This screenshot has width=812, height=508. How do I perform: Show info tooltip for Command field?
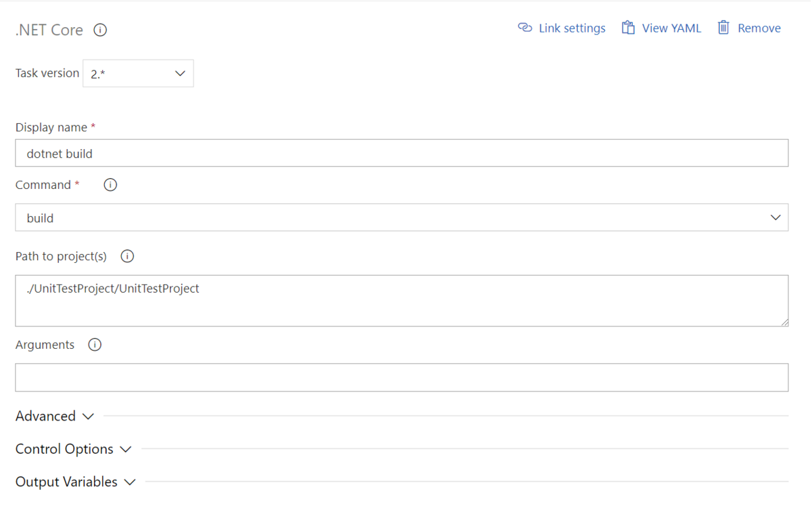click(x=110, y=184)
